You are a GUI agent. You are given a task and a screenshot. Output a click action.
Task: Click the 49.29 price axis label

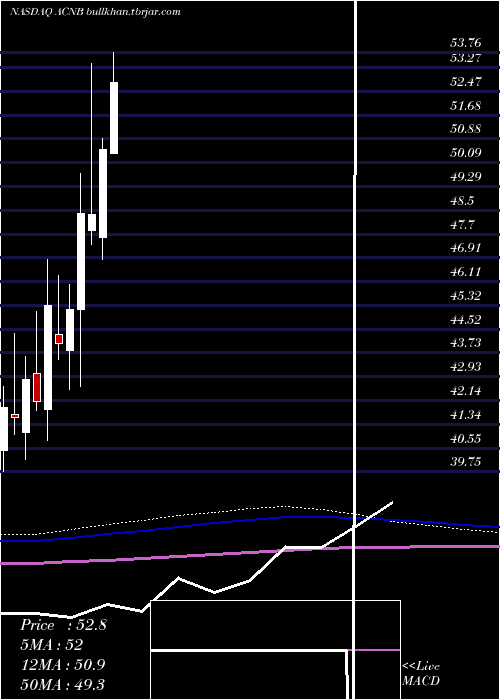[466, 177]
